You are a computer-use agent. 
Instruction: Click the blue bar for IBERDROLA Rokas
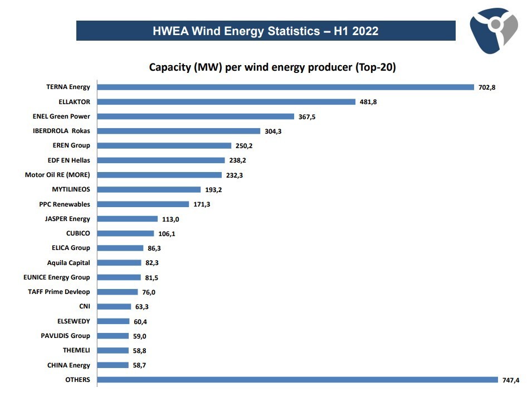point(179,131)
